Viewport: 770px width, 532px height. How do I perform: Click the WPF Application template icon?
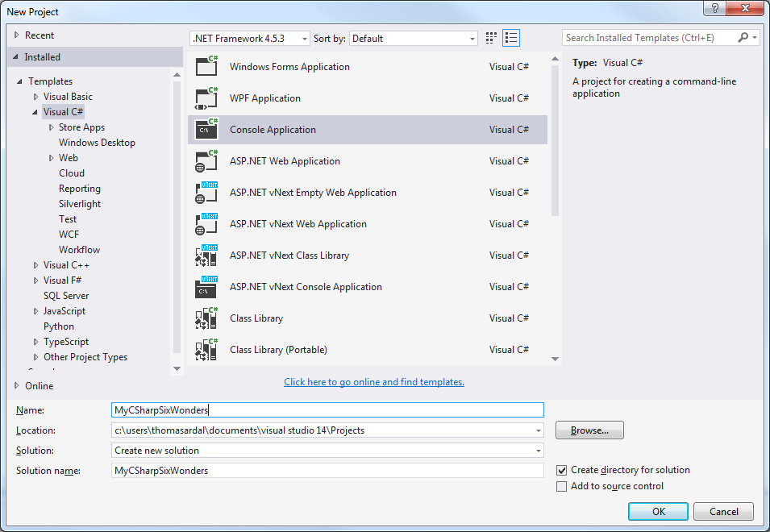coord(206,98)
